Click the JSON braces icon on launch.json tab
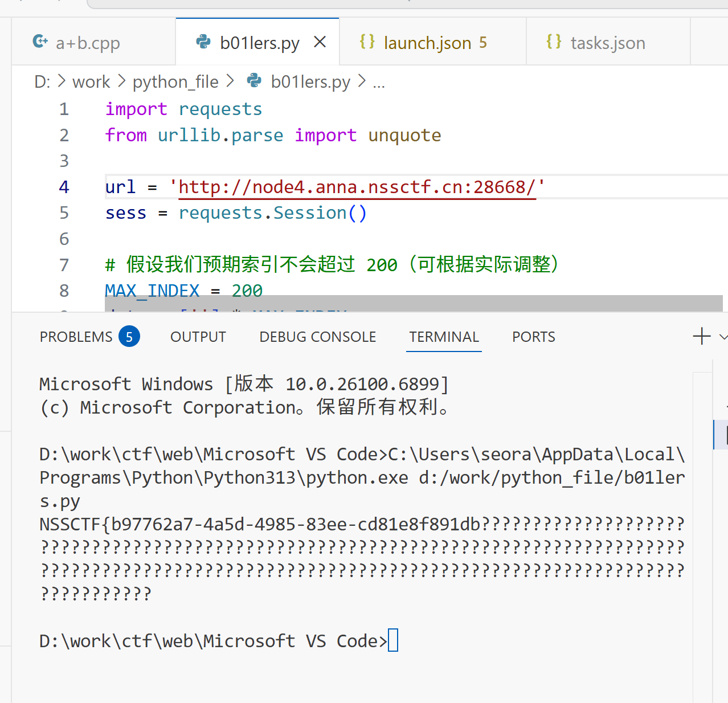The image size is (728, 703). (367, 42)
